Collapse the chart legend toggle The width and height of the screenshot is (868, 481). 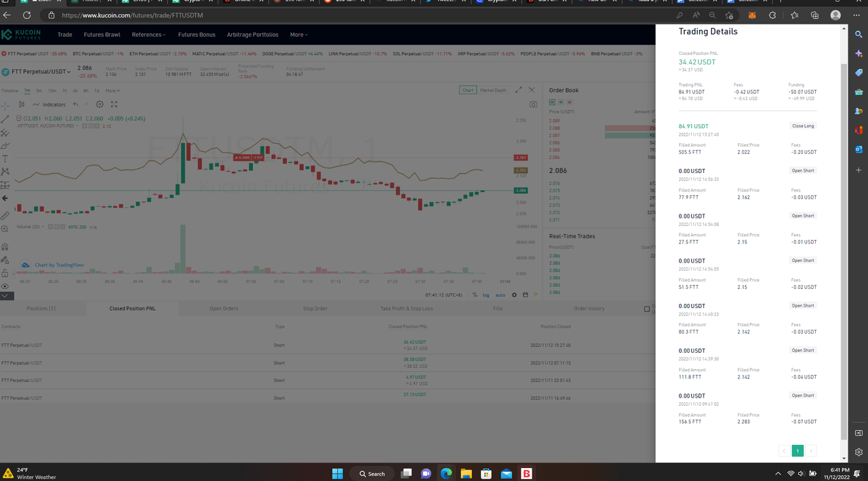pos(19,118)
